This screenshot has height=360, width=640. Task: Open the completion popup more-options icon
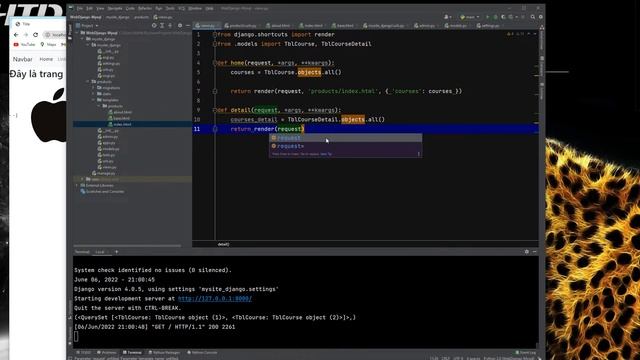coord(418,154)
